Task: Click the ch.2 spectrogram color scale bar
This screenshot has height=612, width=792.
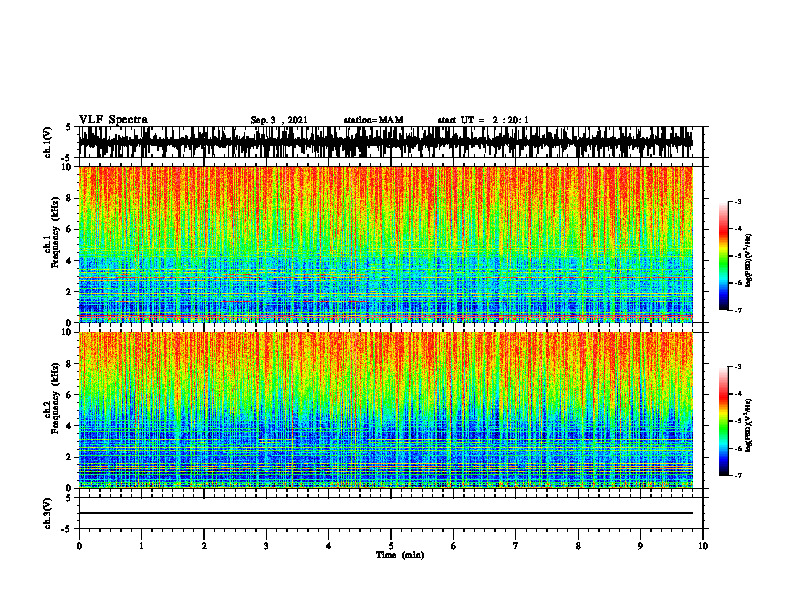Action: coord(723,421)
